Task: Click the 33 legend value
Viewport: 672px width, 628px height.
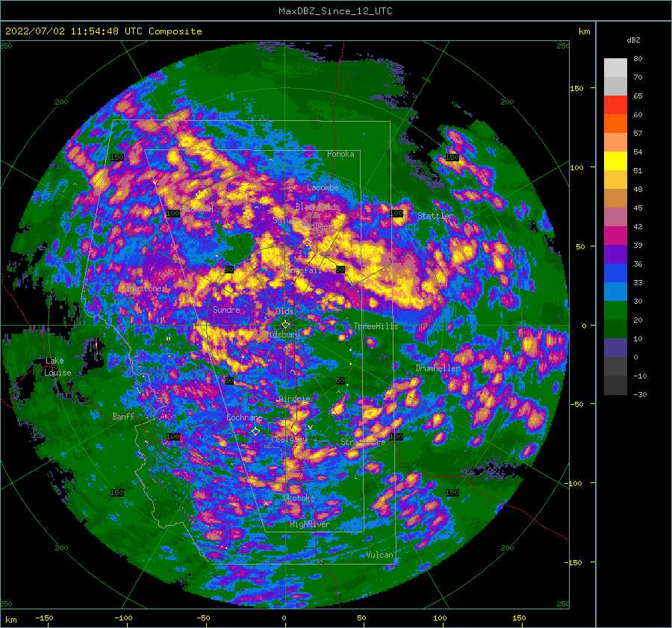Action: 638,283
